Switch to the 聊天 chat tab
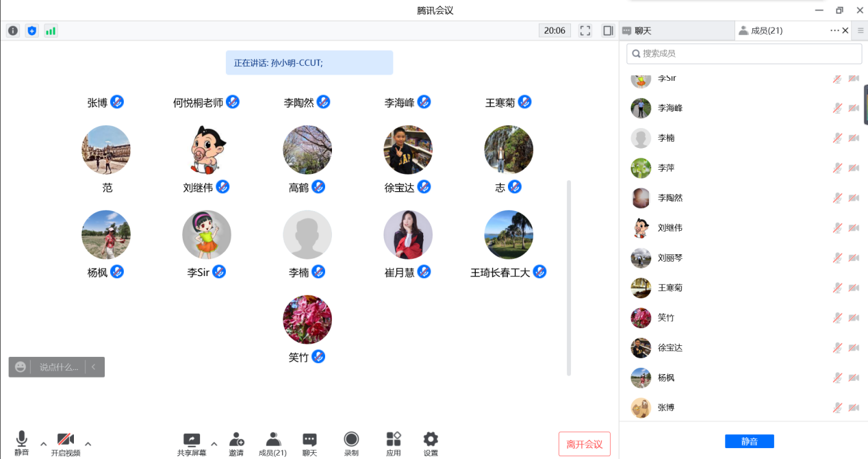The image size is (868, 459). pos(676,31)
